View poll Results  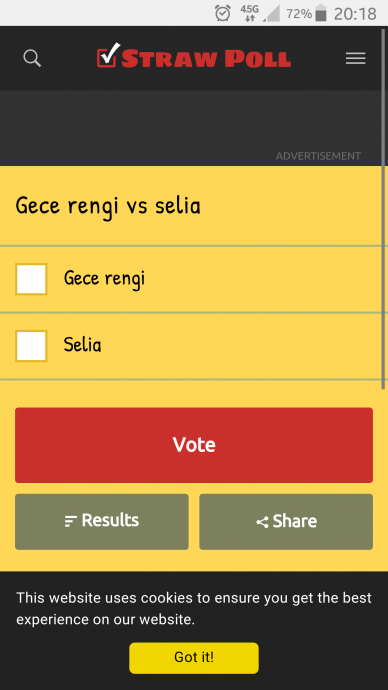(x=102, y=521)
